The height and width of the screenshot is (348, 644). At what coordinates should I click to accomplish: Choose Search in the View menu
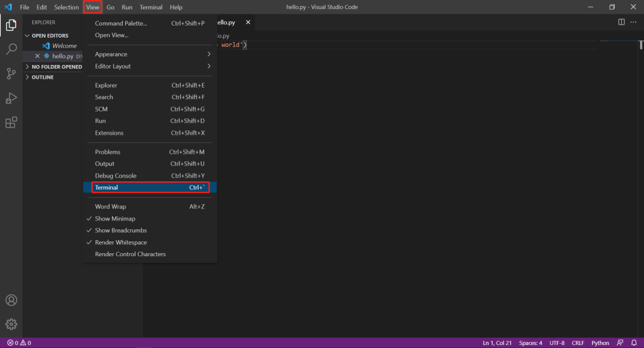150,97
